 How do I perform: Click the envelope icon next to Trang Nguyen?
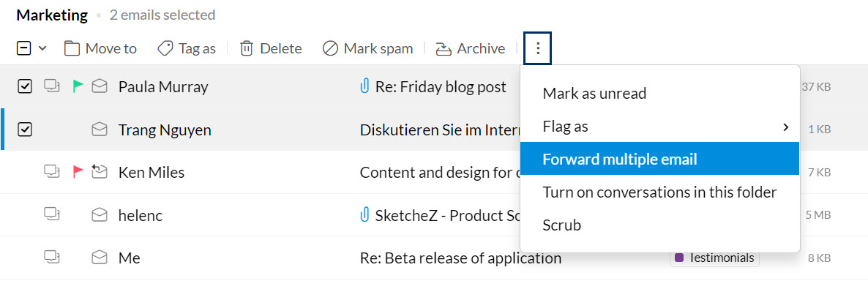pyautogui.click(x=99, y=130)
